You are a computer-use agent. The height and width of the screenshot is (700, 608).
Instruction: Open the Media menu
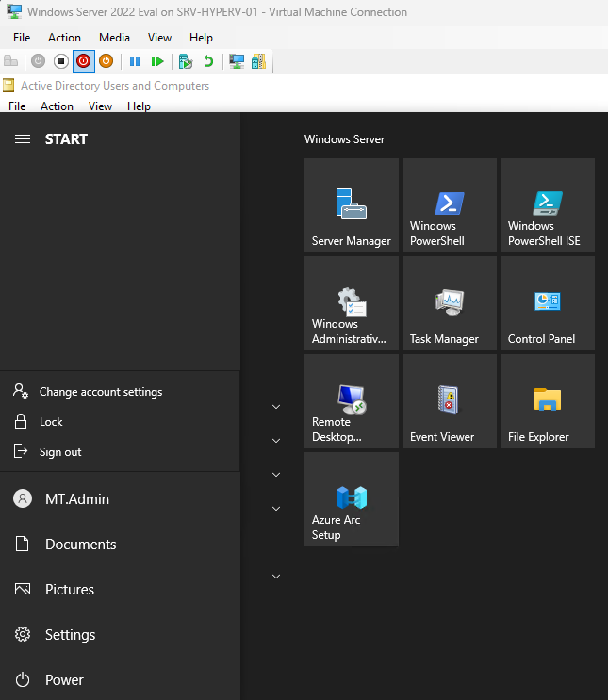tap(114, 38)
